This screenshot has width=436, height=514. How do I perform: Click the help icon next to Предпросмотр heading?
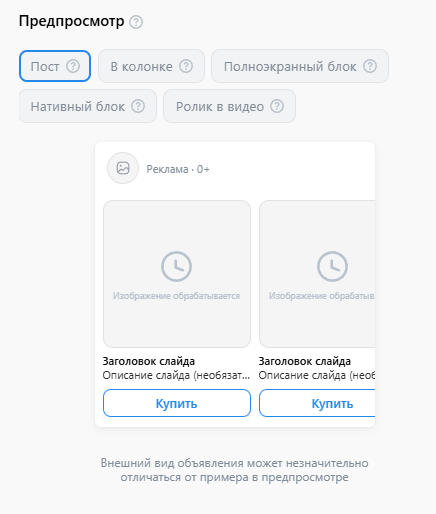click(x=136, y=22)
